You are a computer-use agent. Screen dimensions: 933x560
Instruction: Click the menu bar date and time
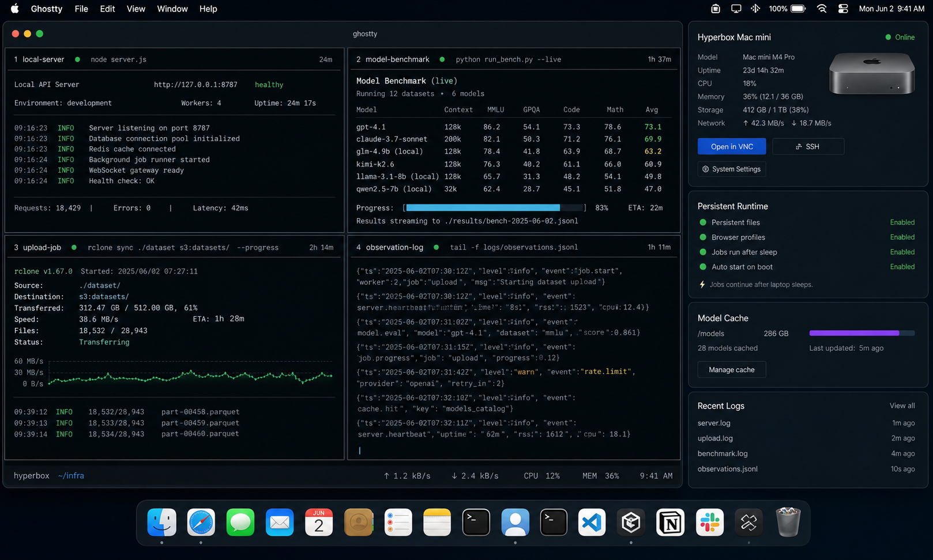coord(891,9)
